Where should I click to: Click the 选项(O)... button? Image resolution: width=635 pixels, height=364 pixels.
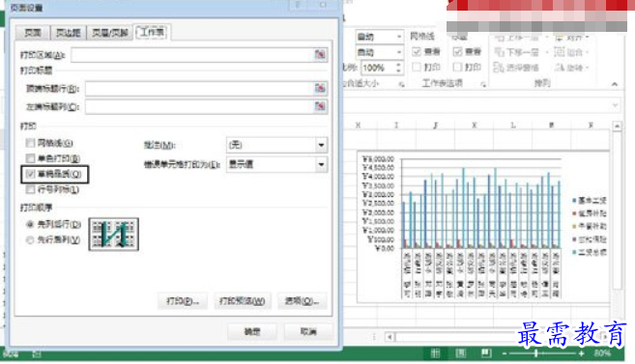pos(303,301)
